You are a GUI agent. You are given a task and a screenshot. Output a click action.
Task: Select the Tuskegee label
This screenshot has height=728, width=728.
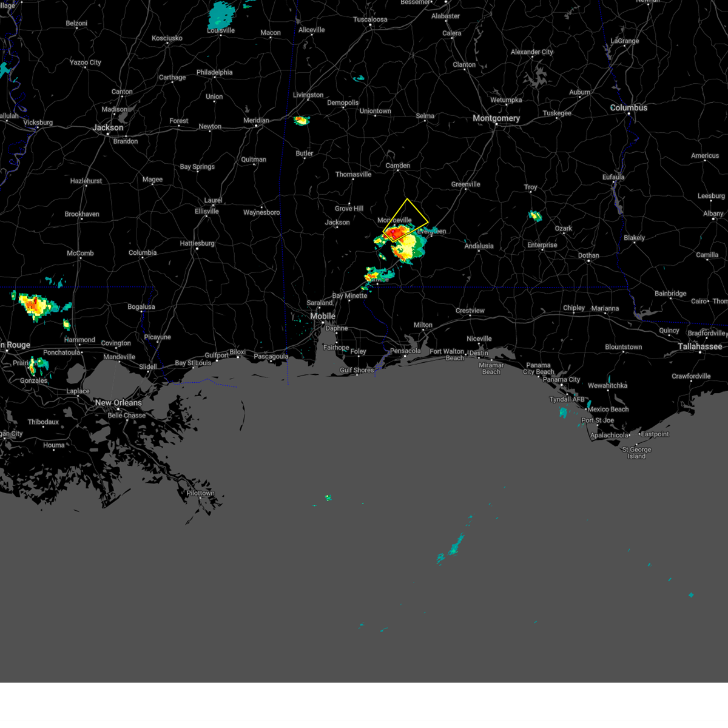(557, 113)
